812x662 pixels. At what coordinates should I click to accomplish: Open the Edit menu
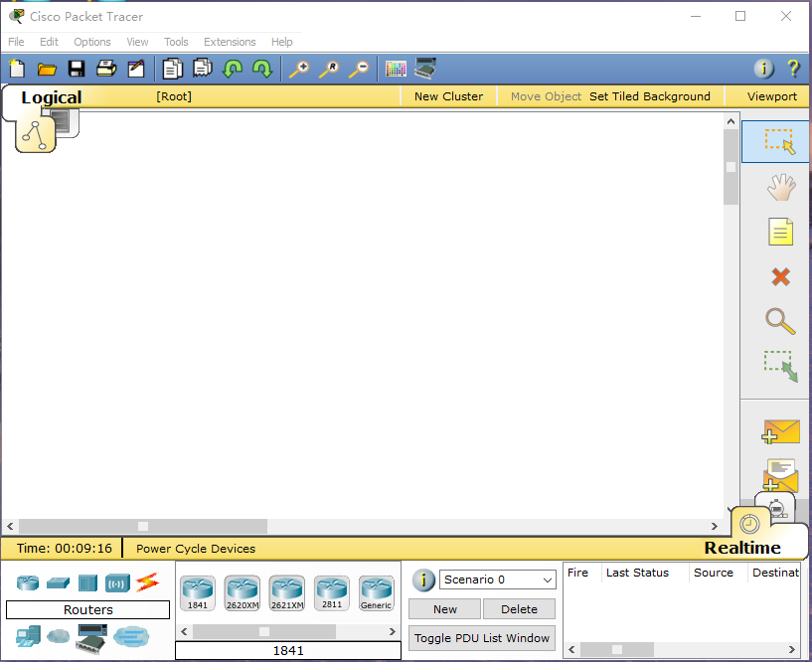pyautogui.click(x=49, y=42)
